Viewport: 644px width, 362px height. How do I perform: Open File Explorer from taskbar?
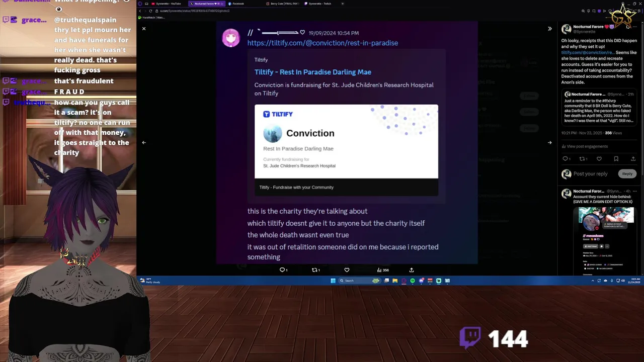point(395,281)
